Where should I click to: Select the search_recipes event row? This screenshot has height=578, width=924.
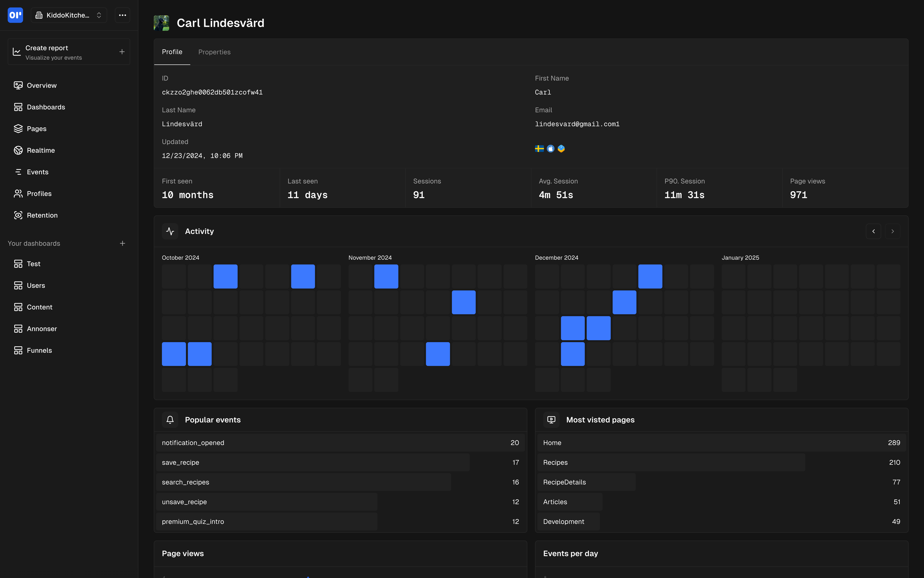point(340,482)
